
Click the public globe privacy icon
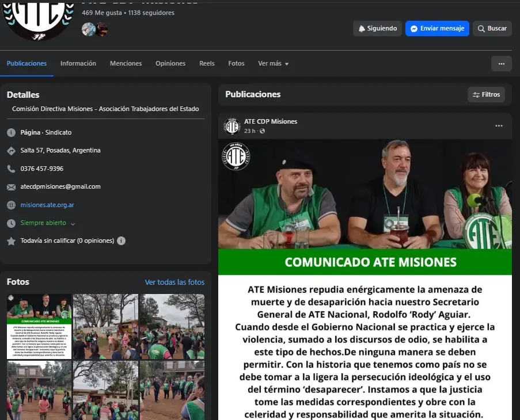pos(263,131)
